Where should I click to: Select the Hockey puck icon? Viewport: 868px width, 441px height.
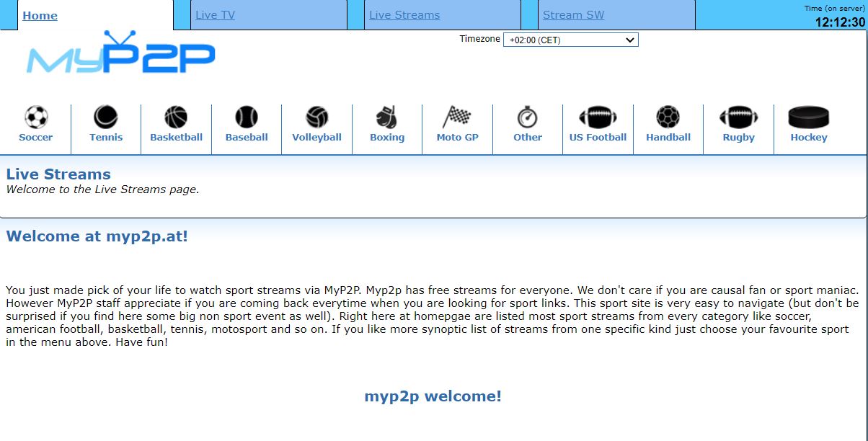(x=809, y=117)
